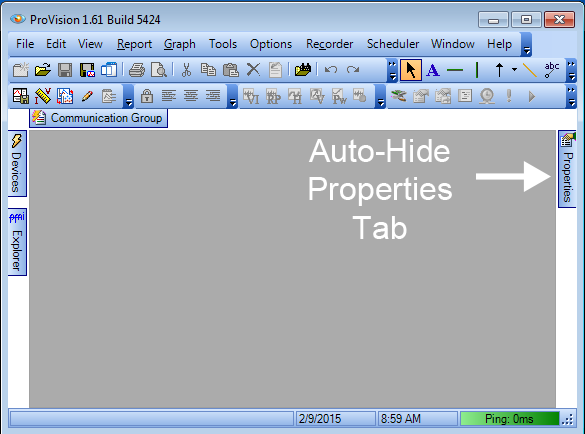Open the Report menu
Screen dimensions: 585x434
[134, 44]
